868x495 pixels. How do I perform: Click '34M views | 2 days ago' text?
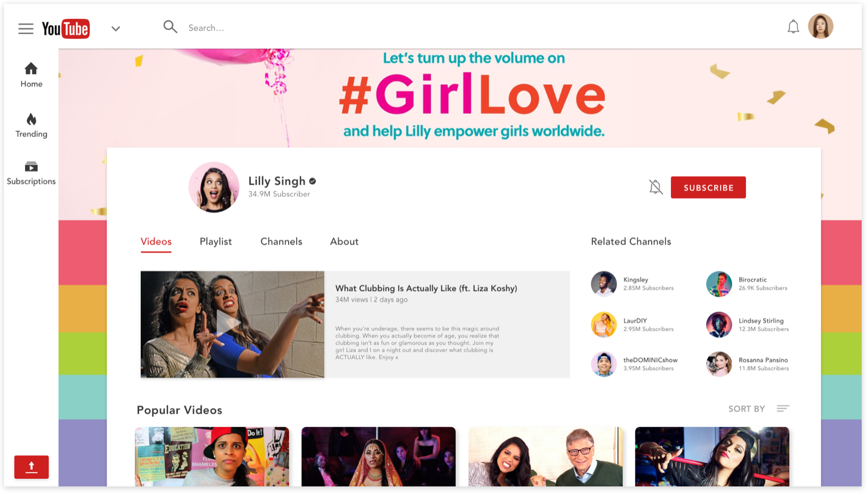click(x=372, y=300)
